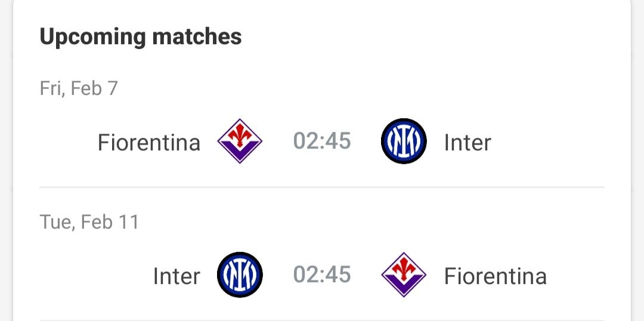644x321 pixels.
Task: Select the purple V base of Tuesday's Fiorentina crest
Action: (404, 286)
